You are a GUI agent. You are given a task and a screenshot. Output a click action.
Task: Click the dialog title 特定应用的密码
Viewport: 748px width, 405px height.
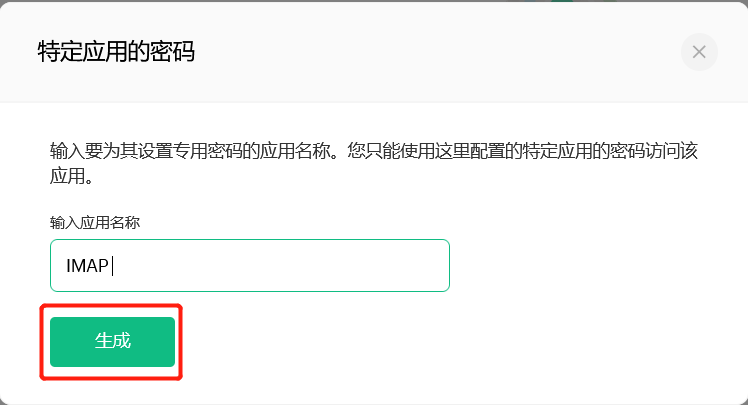[x=116, y=52]
